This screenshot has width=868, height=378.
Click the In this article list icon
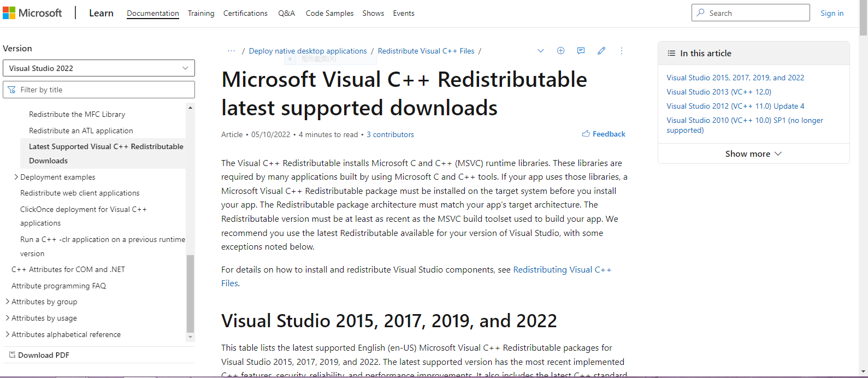pyautogui.click(x=671, y=53)
